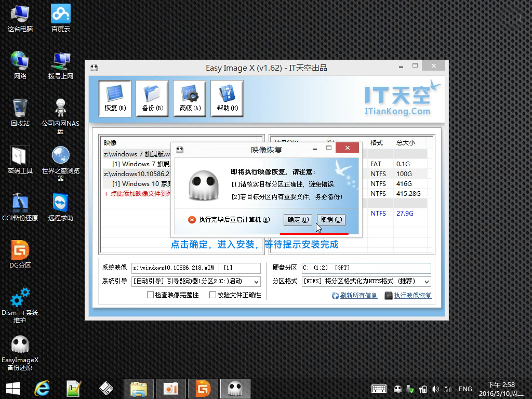Click 取消(C) in the 映像恢复 dialog

pyautogui.click(x=331, y=220)
